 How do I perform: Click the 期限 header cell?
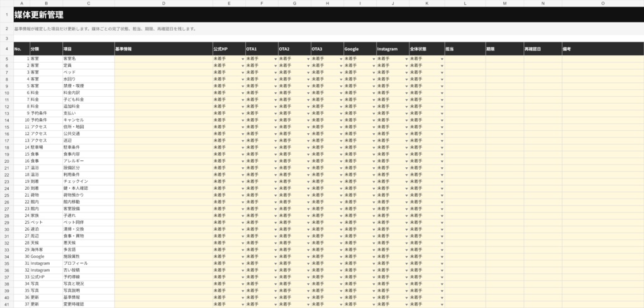pos(505,49)
